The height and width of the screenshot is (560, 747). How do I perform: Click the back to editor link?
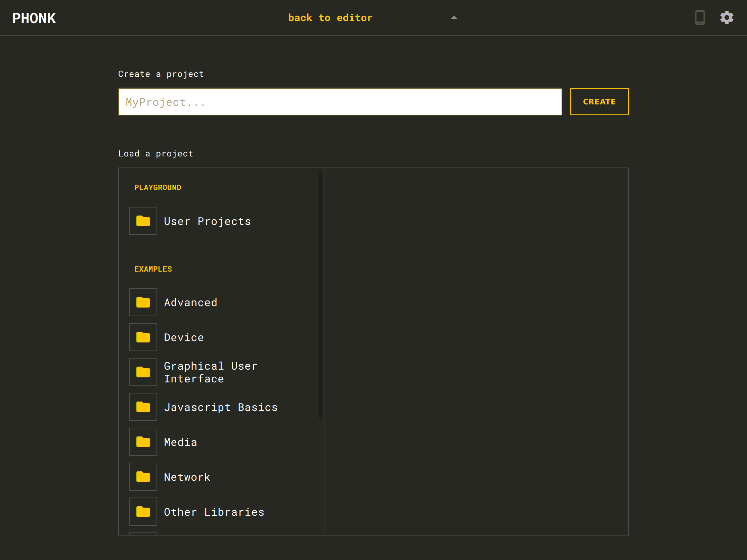pyautogui.click(x=330, y=17)
